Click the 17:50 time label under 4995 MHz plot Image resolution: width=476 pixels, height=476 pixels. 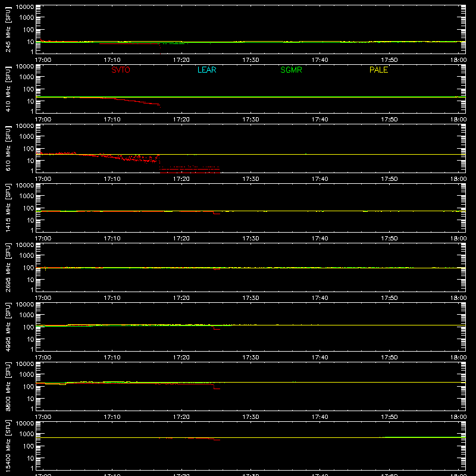point(389,358)
